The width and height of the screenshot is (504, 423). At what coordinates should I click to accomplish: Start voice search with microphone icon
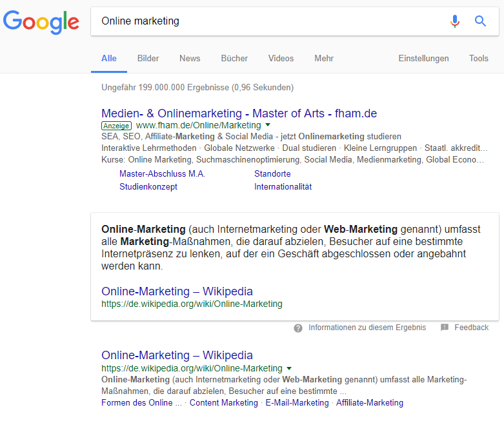point(455,21)
